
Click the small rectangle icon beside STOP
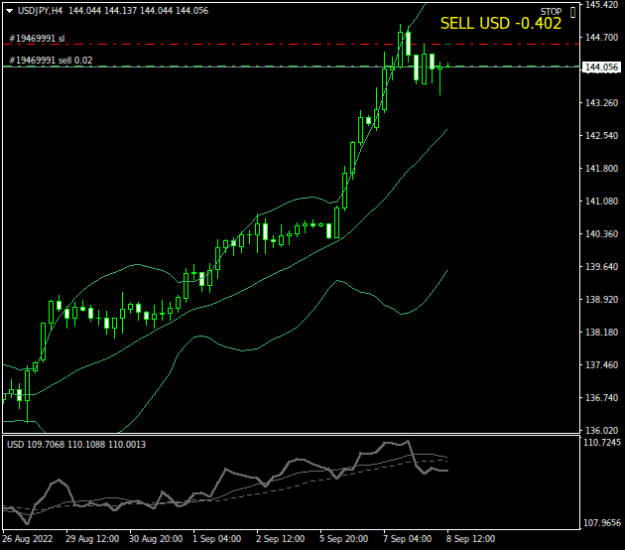point(573,12)
